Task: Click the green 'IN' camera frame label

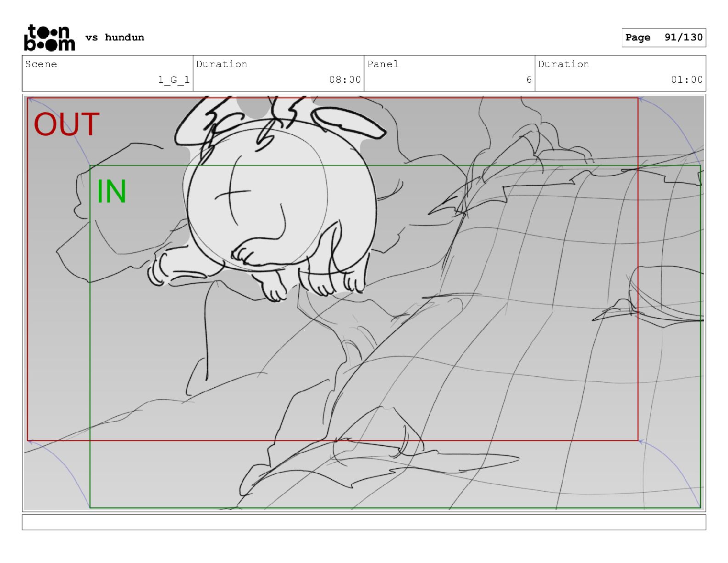Action: pos(112,191)
